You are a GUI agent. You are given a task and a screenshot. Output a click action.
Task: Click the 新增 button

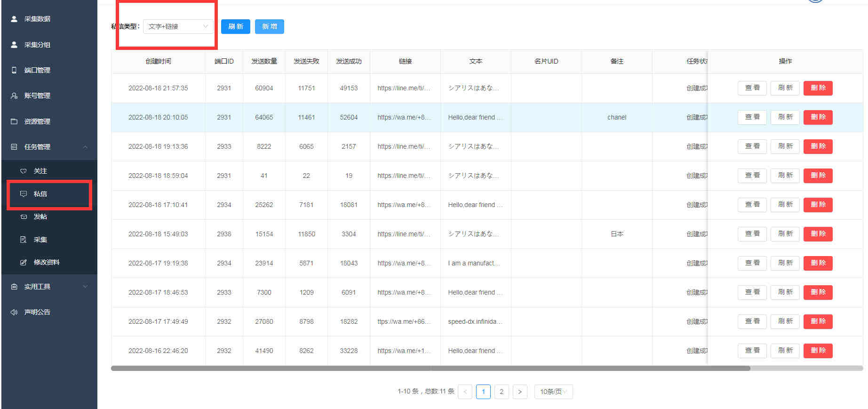click(269, 26)
